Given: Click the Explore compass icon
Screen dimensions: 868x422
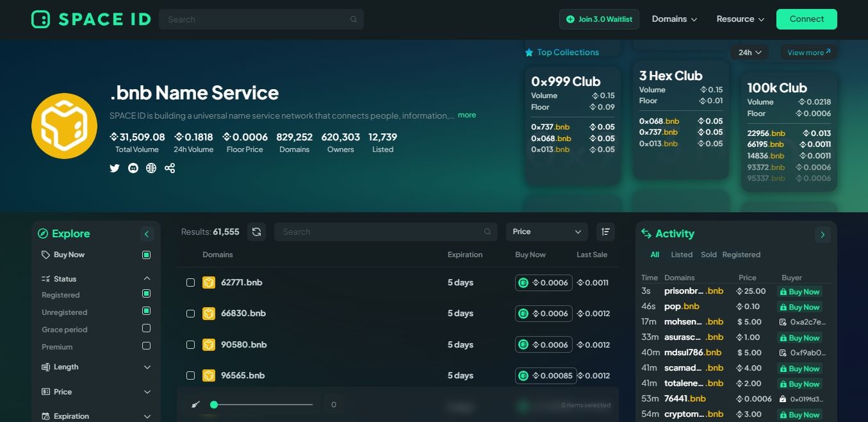Looking at the screenshot, I should pos(43,234).
